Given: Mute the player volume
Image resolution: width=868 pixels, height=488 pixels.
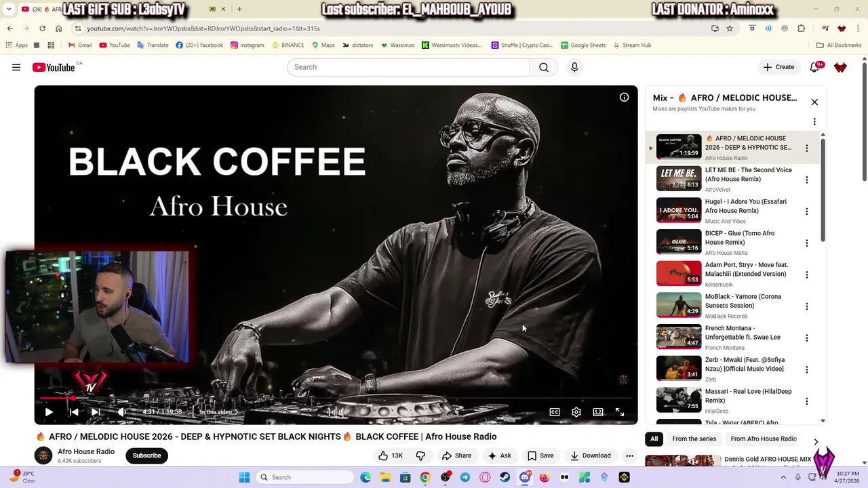Looking at the screenshot, I should point(121,411).
